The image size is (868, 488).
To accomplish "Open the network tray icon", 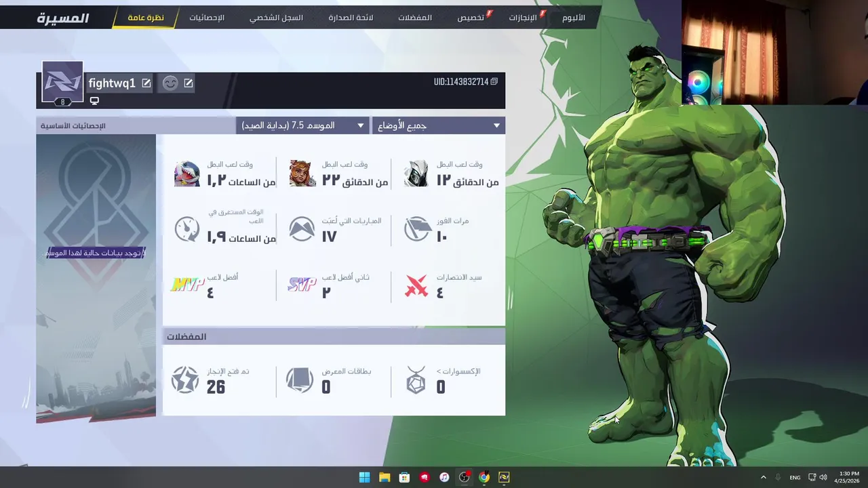I will 812,477.
